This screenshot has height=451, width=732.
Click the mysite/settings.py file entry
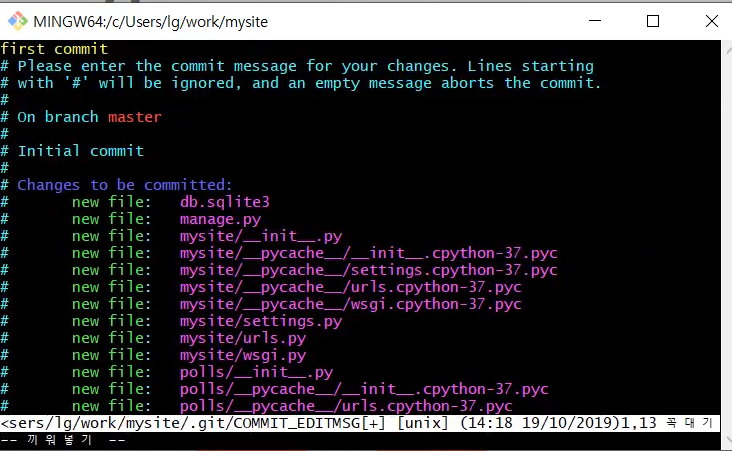click(261, 321)
